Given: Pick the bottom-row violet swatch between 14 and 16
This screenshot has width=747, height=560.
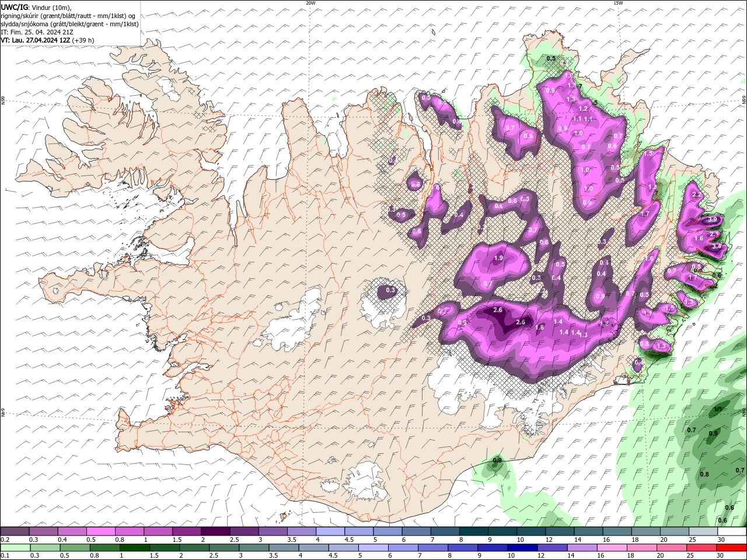Looking at the screenshot, I should [x=581, y=548].
